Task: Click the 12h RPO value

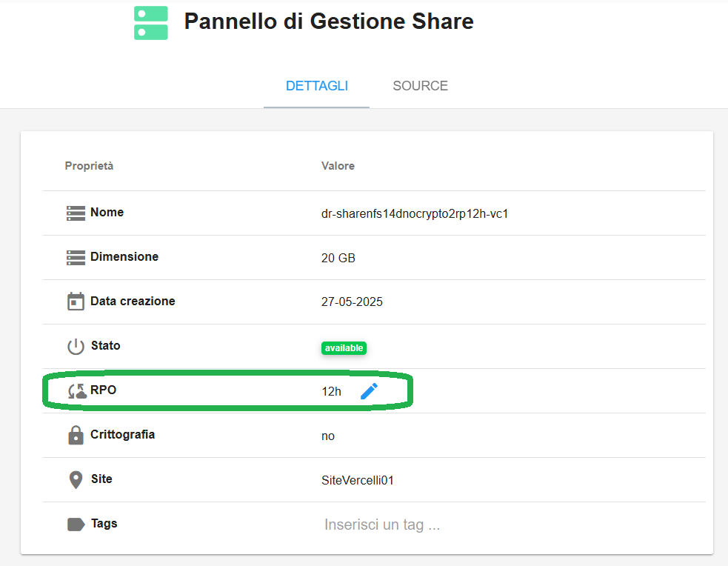Action: 331,391
